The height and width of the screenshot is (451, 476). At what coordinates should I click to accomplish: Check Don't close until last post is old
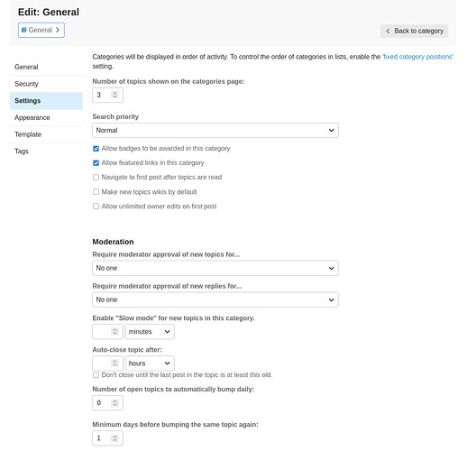96,375
